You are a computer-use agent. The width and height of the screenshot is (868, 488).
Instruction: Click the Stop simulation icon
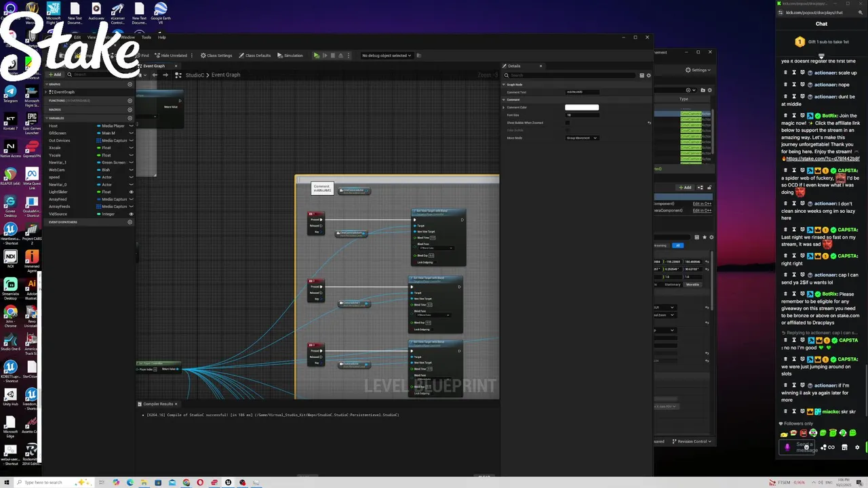point(332,56)
